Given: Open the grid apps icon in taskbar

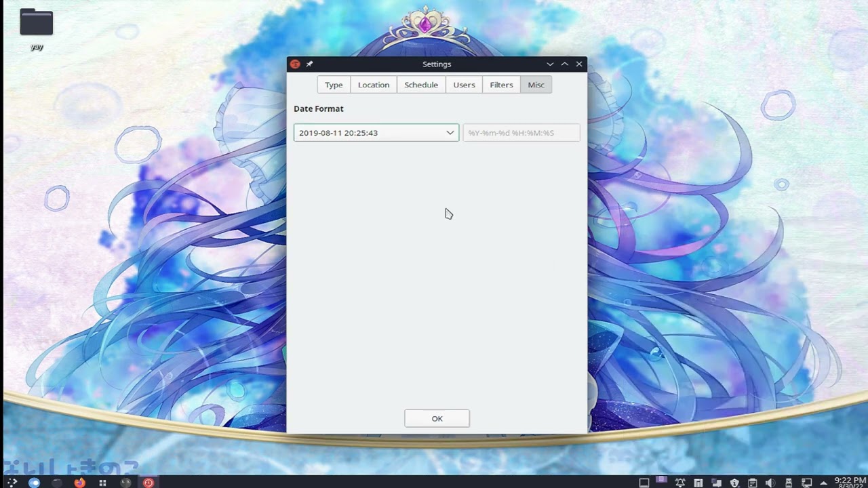Looking at the screenshot, I should coord(102,483).
